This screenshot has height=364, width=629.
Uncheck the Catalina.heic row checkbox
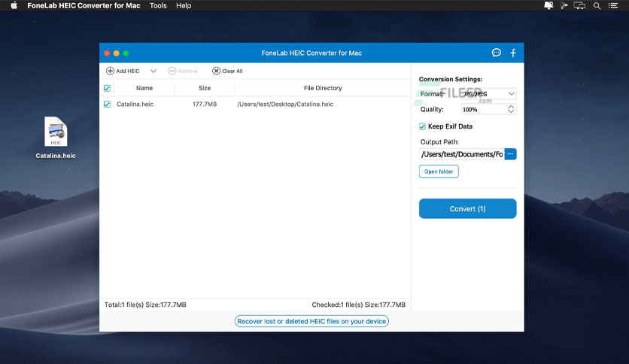click(107, 105)
